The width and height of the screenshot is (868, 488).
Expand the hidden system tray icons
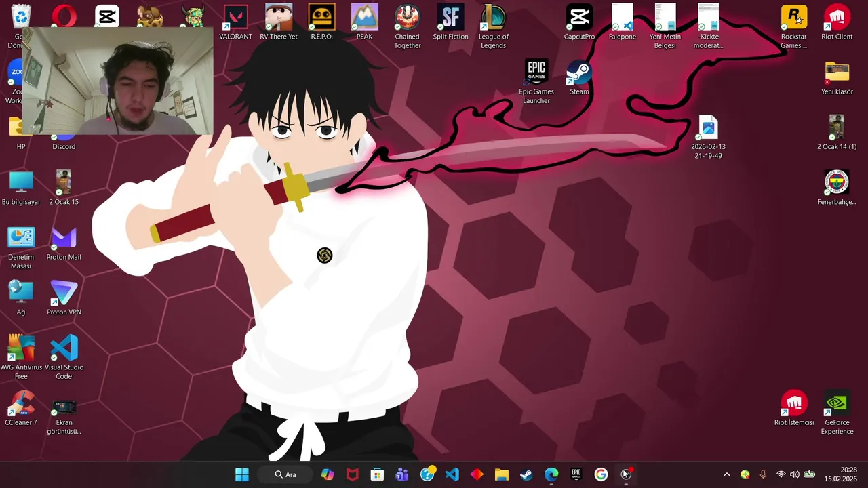coord(727,474)
